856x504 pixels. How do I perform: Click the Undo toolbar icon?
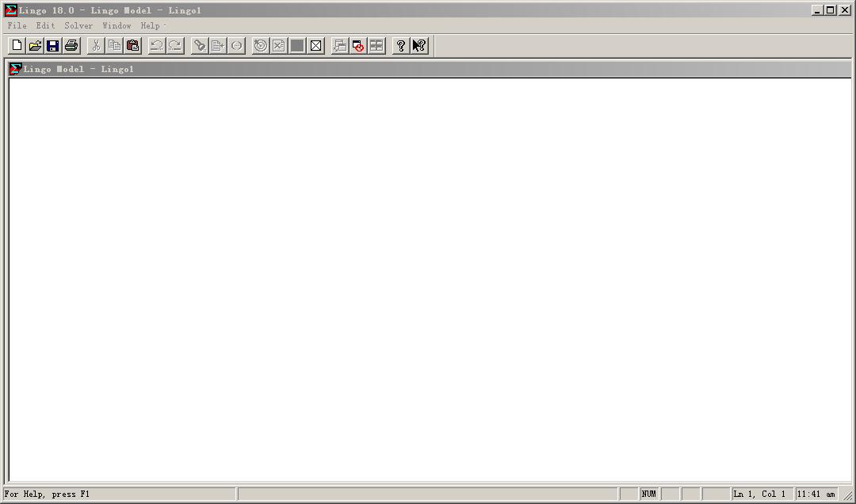point(157,46)
